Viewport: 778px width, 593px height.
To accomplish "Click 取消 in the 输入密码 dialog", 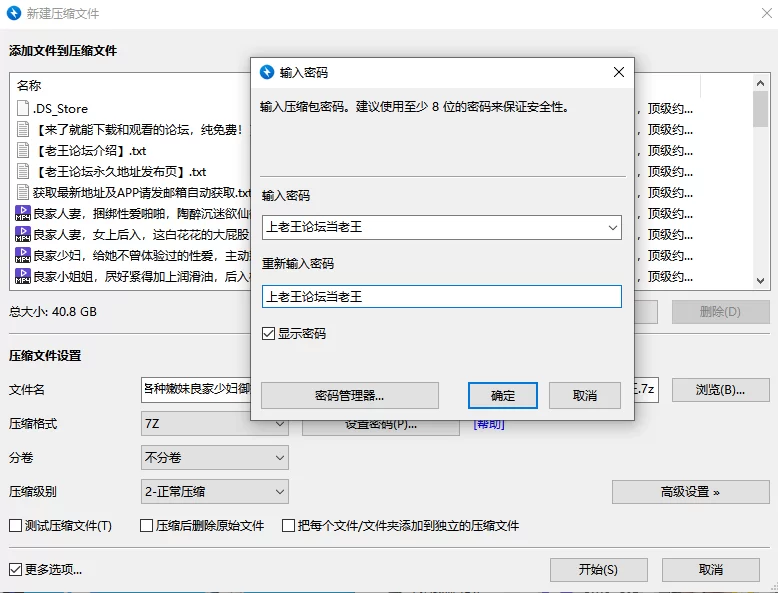I will click(x=584, y=395).
